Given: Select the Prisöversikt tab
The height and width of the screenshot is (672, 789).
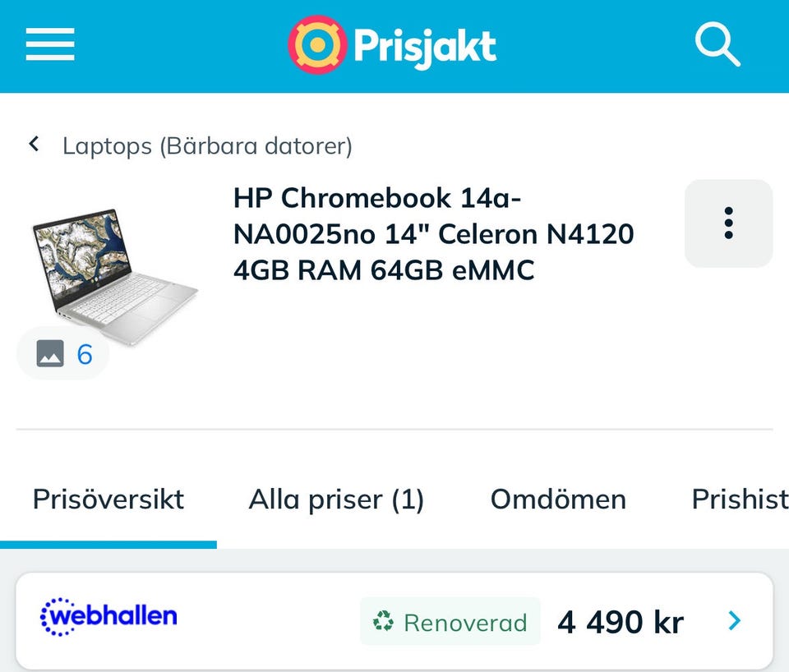Looking at the screenshot, I should (x=108, y=499).
